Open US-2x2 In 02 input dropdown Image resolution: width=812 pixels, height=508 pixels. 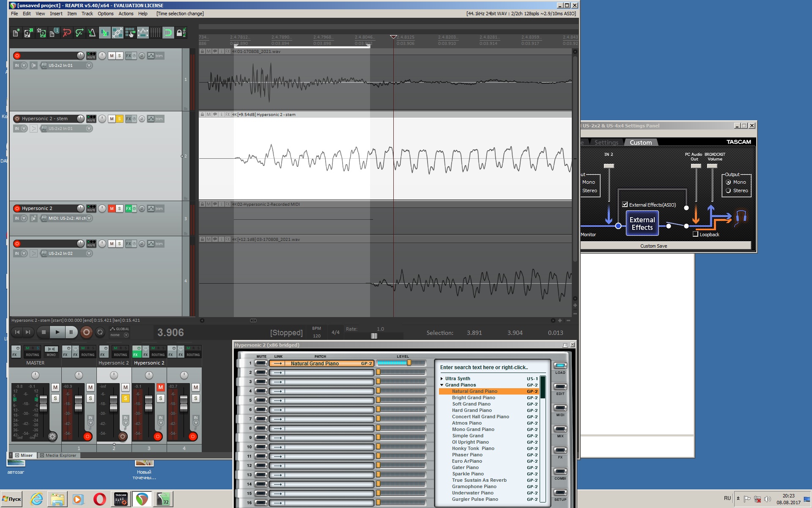[89, 254]
